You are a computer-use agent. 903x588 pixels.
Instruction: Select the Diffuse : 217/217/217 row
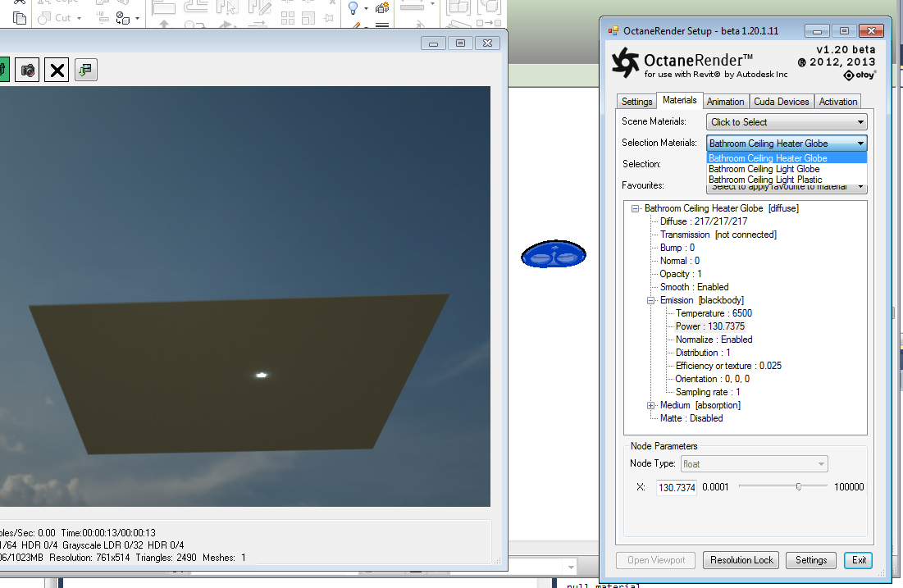pos(703,221)
